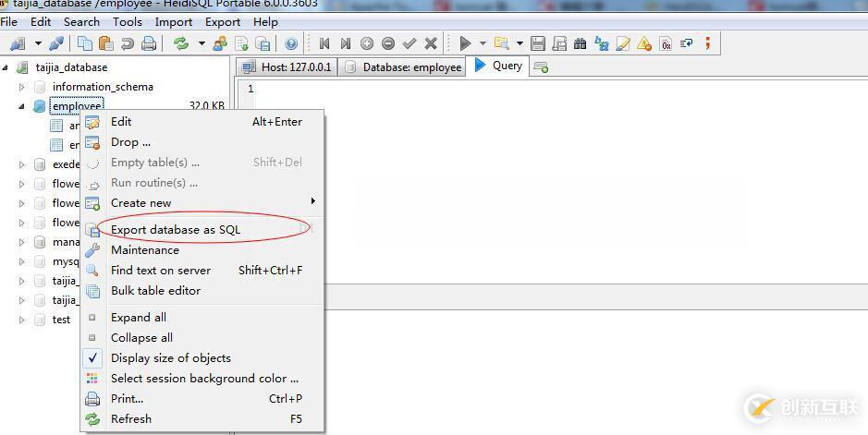868x435 pixels.
Task: Click the Disconnect plug icon
Action: tap(56, 43)
